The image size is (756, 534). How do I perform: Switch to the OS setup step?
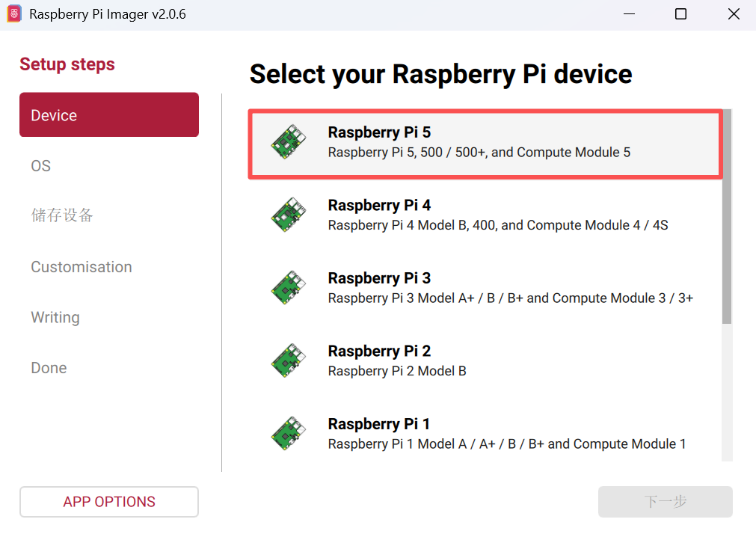pyautogui.click(x=41, y=166)
